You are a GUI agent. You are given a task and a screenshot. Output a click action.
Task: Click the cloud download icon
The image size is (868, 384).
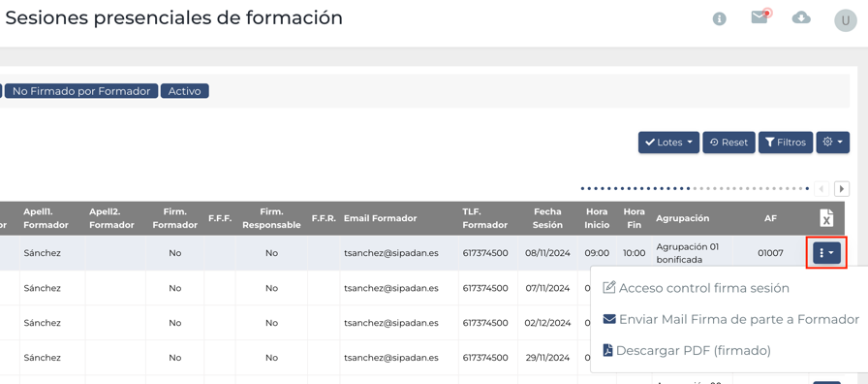coord(801,18)
